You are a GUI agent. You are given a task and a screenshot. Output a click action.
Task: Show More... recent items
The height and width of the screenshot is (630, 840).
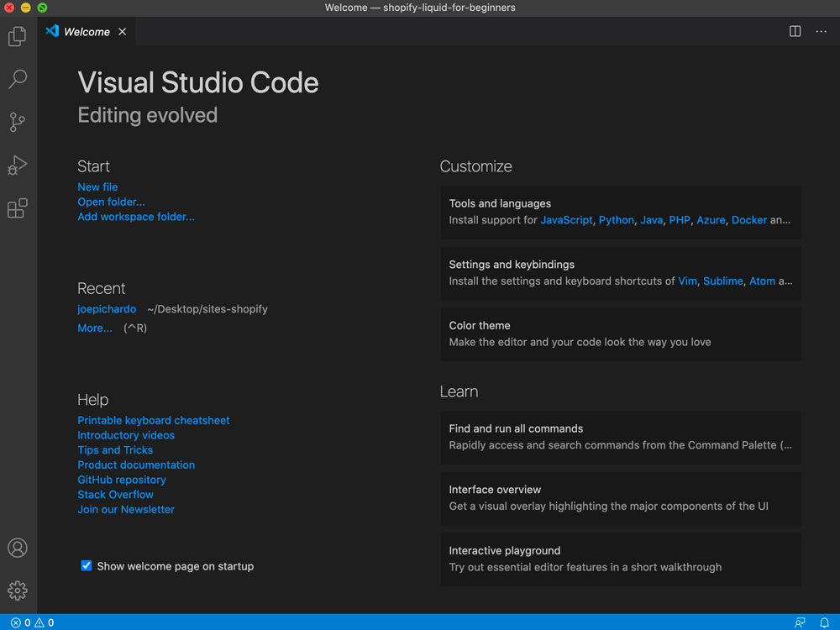(x=95, y=328)
